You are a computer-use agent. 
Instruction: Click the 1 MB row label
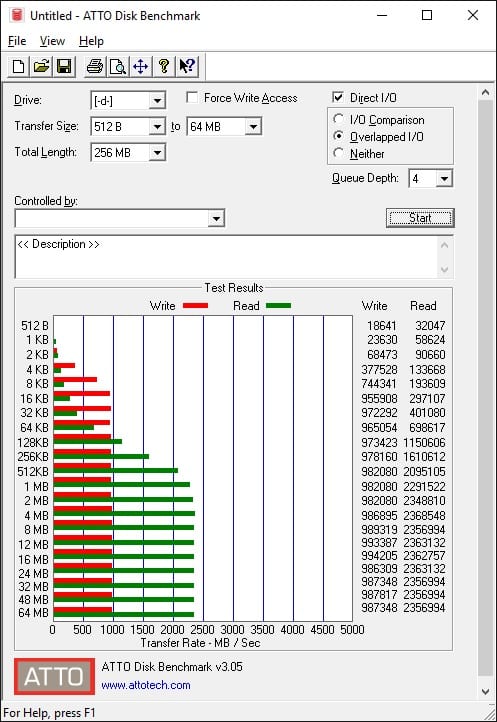36,487
